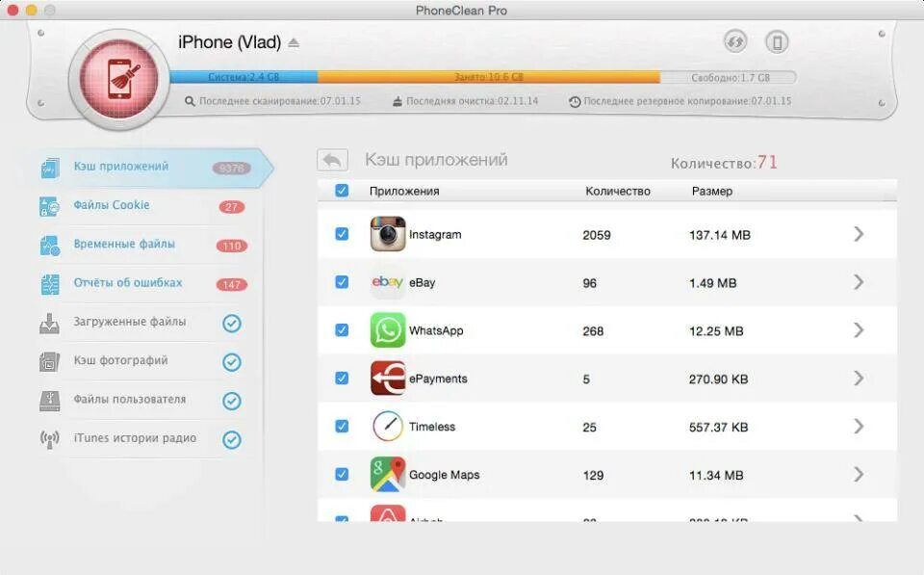
Task: Click the sync refresh icon at top right
Action: [x=734, y=41]
